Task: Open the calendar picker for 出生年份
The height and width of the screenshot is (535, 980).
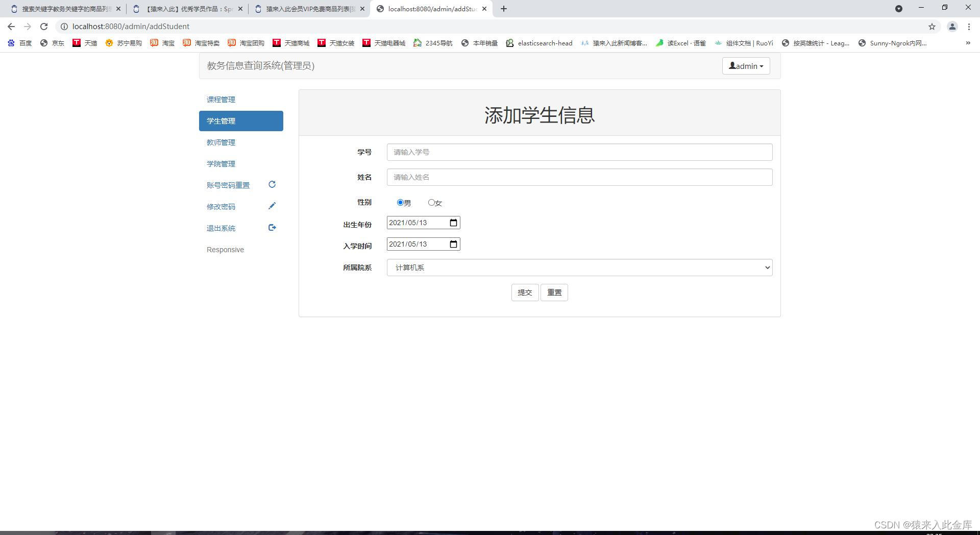Action: (453, 223)
